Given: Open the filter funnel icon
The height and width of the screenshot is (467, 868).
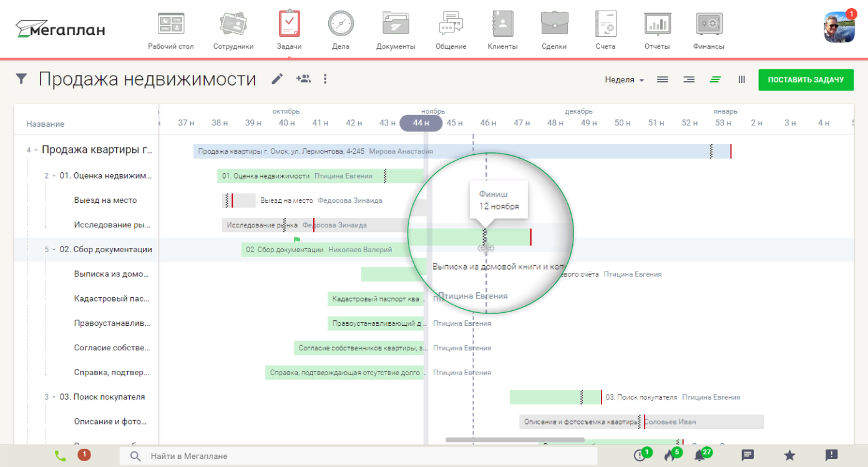Looking at the screenshot, I should [x=21, y=79].
